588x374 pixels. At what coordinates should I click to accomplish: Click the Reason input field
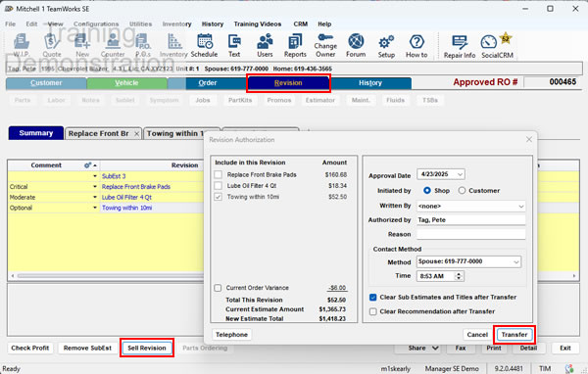coord(470,234)
